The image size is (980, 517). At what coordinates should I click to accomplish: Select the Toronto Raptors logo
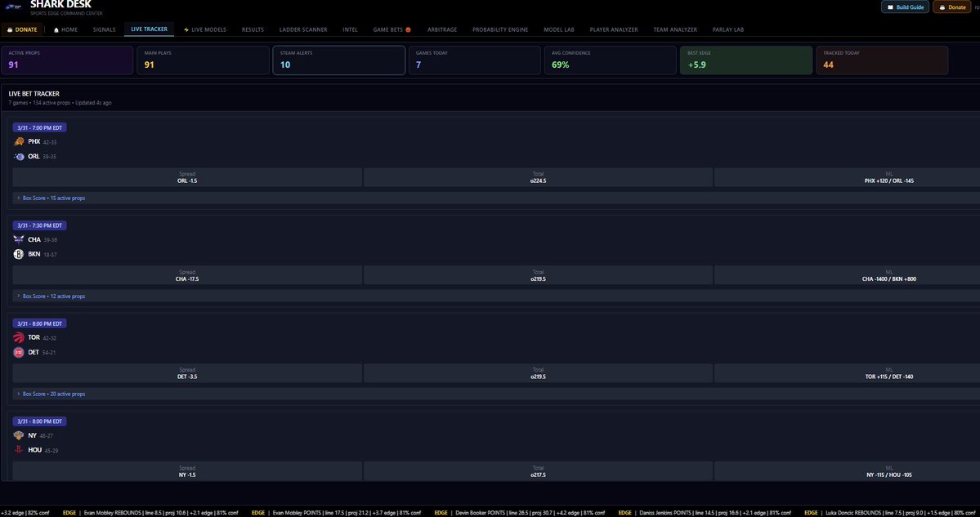point(18,336)
